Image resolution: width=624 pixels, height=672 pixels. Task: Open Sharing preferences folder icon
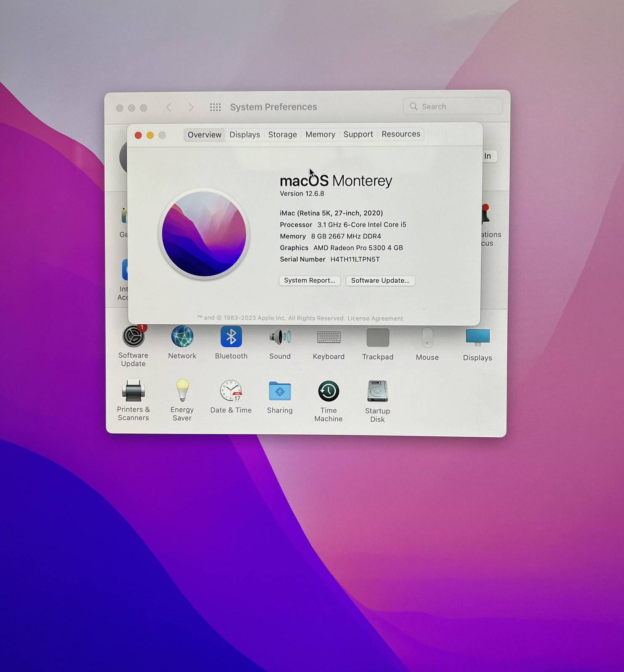[x=280, y=391]
